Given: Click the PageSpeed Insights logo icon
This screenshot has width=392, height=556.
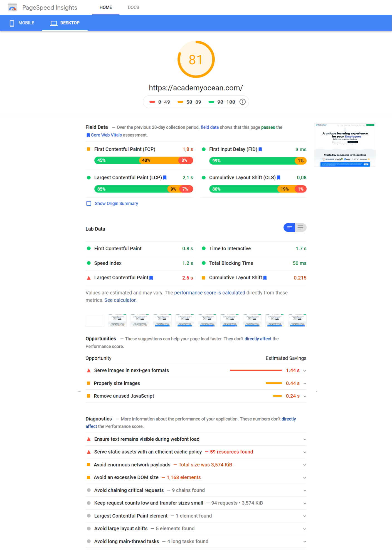Looking at the screenshot, I should pyautogui.click(x=12, y=8).
